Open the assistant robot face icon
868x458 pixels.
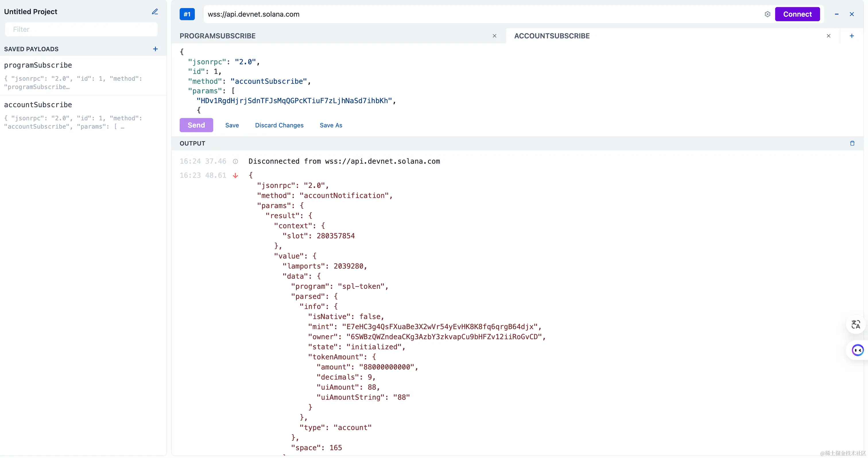[x=857, y=350]
